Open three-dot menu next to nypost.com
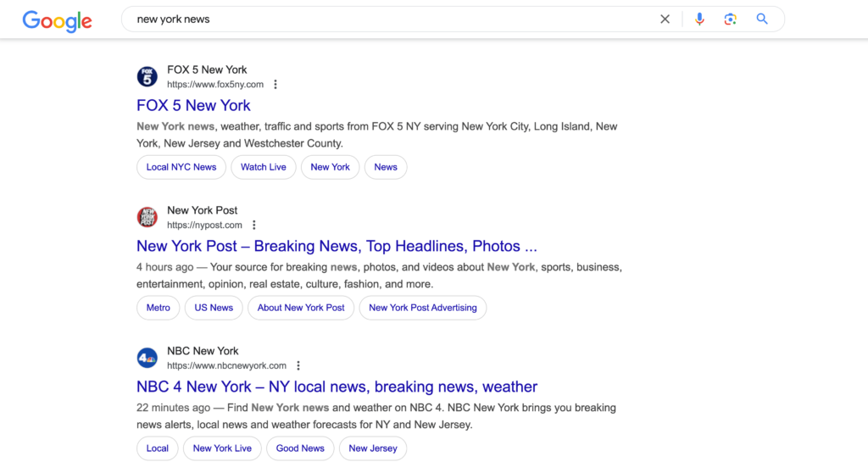Image resolution: width=868 pixels, height=473 pixels. (x=254, y=225)
